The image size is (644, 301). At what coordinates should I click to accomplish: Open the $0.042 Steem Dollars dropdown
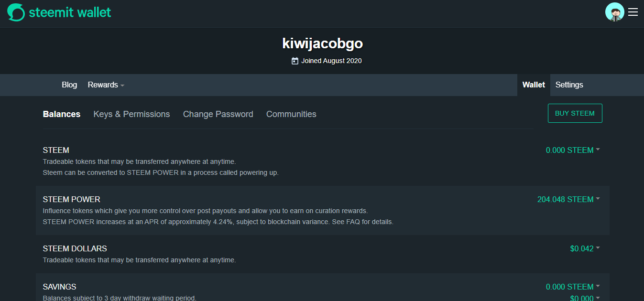pyautogui.click(x=584, y=248)
